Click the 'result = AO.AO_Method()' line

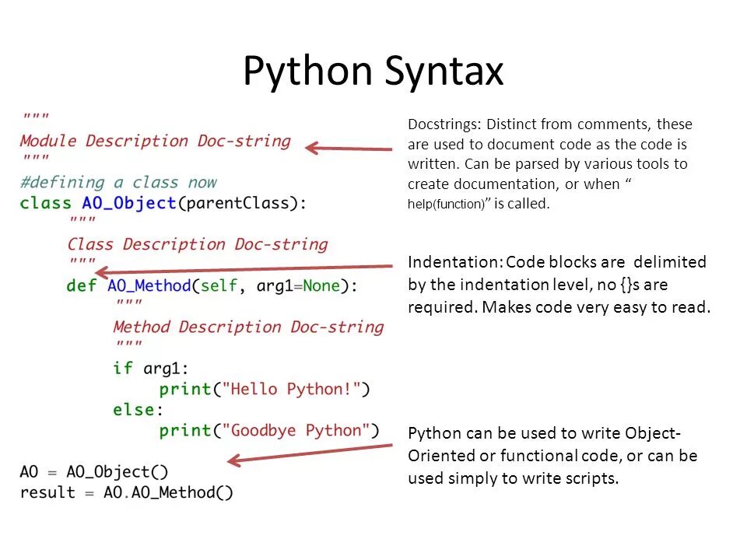(126, 492)
